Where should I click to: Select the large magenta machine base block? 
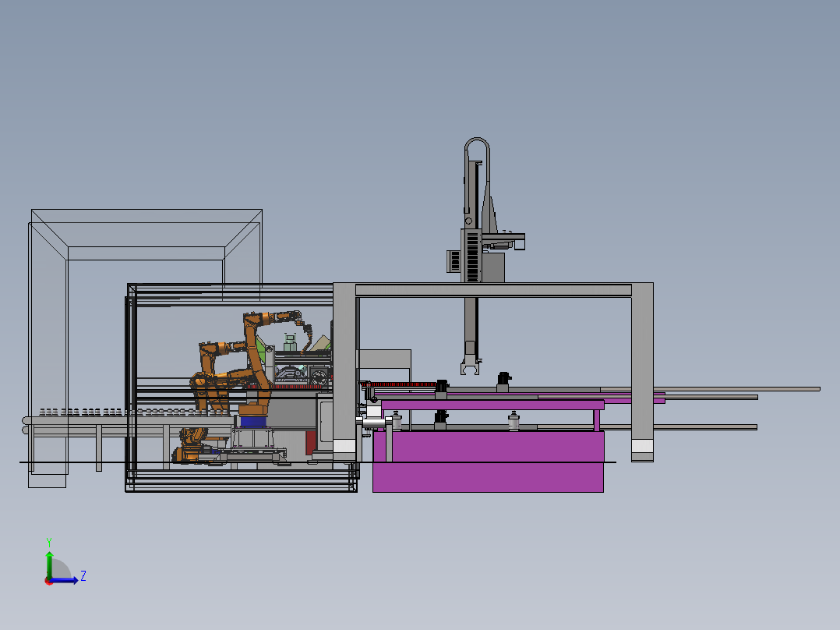point(488,461)
